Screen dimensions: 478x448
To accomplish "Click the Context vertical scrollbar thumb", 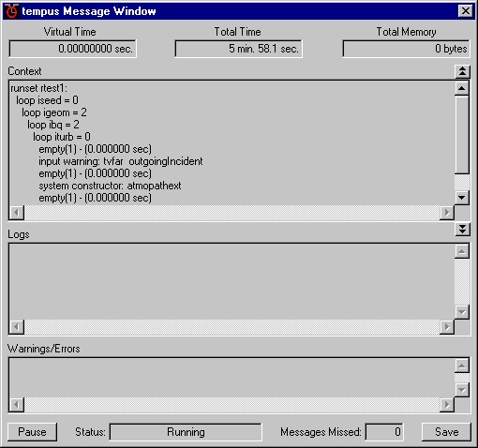I will click(462, 135).
